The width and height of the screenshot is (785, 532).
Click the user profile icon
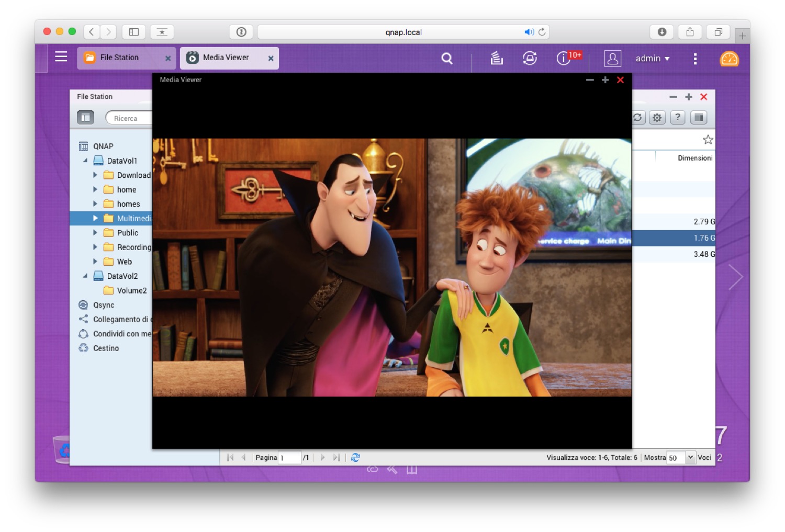[x=612, y=58]
